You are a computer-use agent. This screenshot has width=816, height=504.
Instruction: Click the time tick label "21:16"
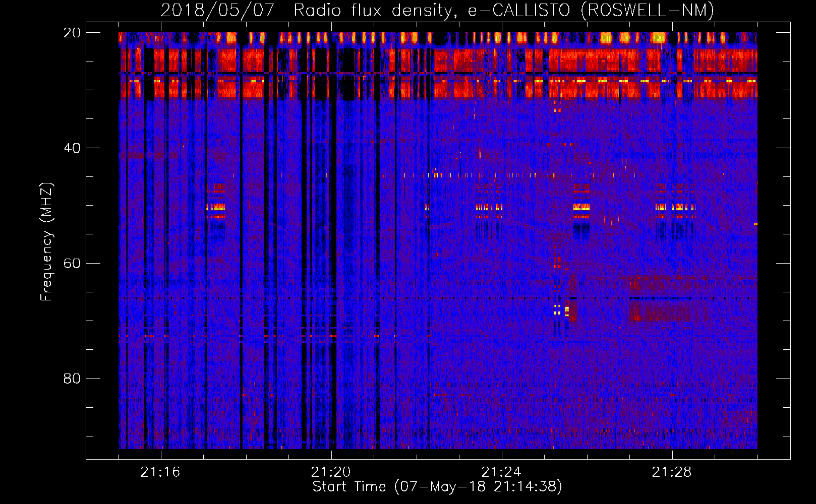[x=160, y=472]
